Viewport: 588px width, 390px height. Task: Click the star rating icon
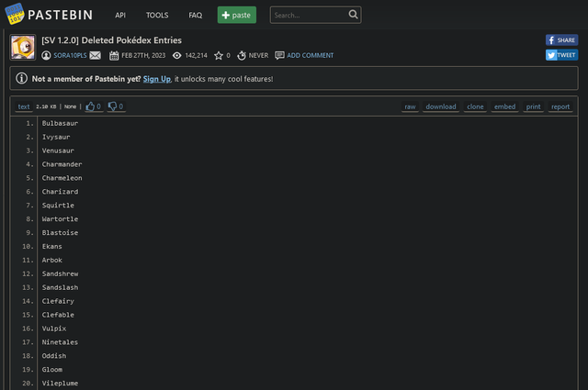(x=219, y=55)
